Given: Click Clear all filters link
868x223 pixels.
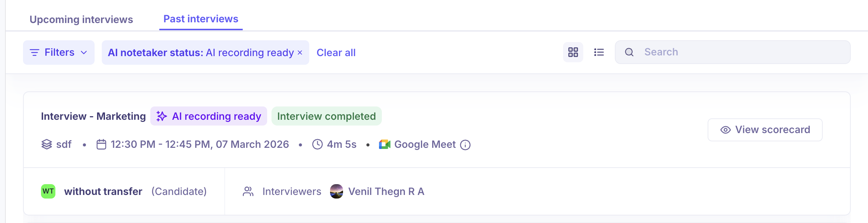Looking at the screenshot, I should point(336,53).
